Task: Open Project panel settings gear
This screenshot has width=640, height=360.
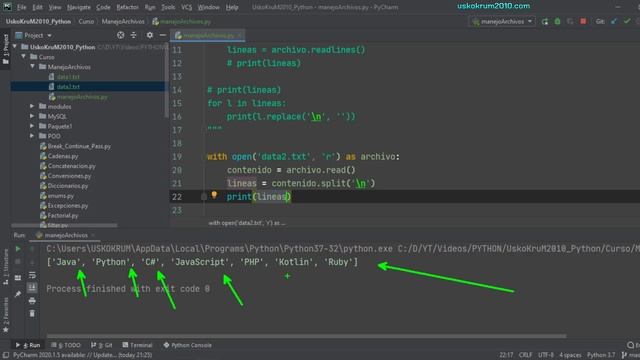Action: [150, 35]
